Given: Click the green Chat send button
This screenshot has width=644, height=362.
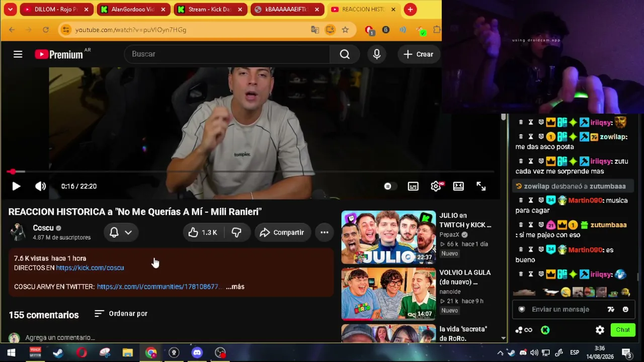Looking at the screenshot, I should (623, 330).
